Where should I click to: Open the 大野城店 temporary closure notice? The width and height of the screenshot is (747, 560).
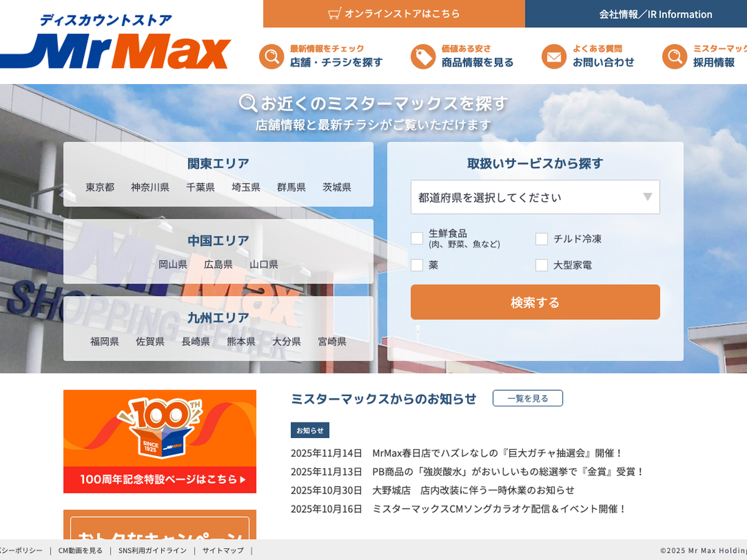(x=473, y=490)
